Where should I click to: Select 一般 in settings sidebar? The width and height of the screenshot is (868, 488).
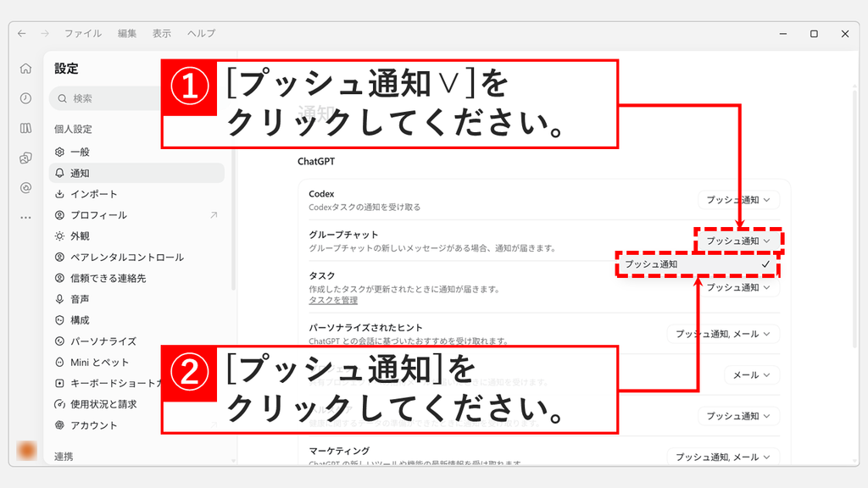(136, 152)
